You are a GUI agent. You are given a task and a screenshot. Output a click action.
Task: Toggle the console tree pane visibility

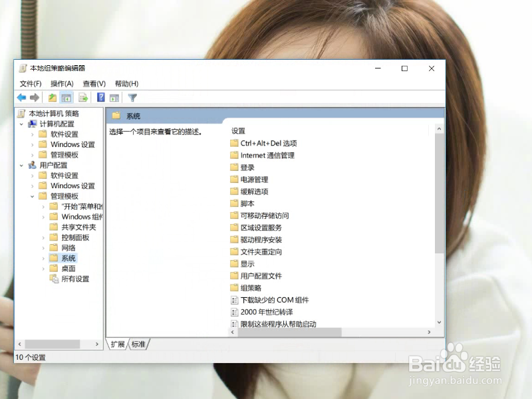point(65,97)
